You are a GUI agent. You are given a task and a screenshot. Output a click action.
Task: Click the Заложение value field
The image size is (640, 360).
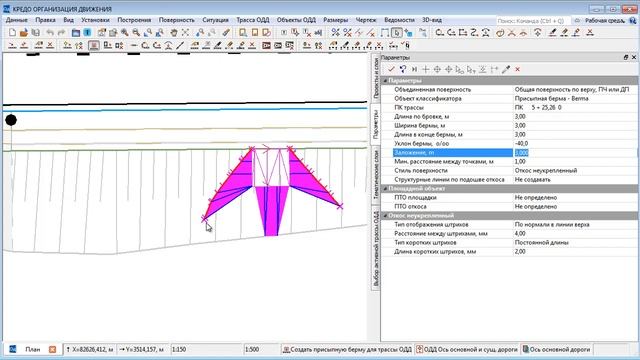tap(575, 153)
